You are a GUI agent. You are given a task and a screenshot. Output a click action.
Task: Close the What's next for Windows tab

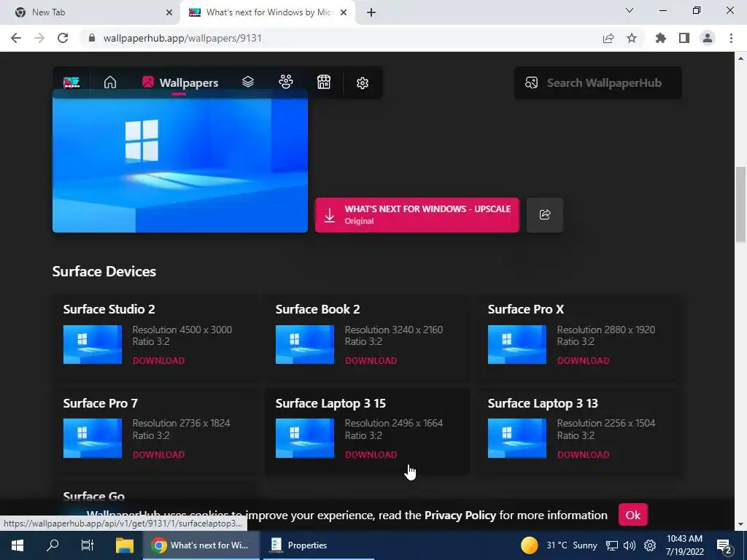[344, 12]
